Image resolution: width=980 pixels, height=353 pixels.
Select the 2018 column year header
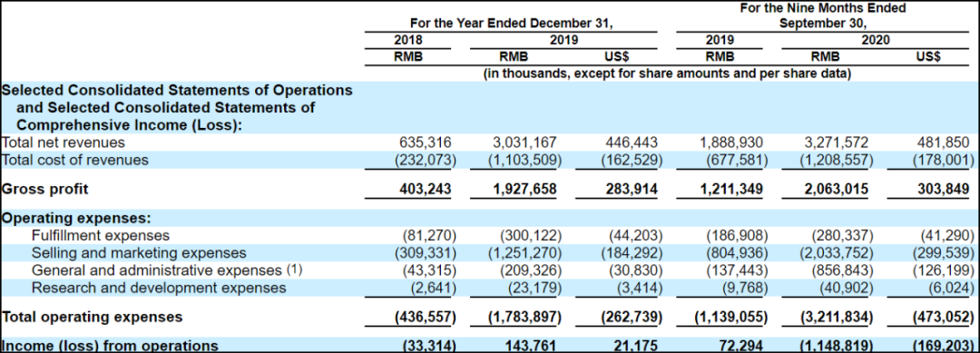408,40
